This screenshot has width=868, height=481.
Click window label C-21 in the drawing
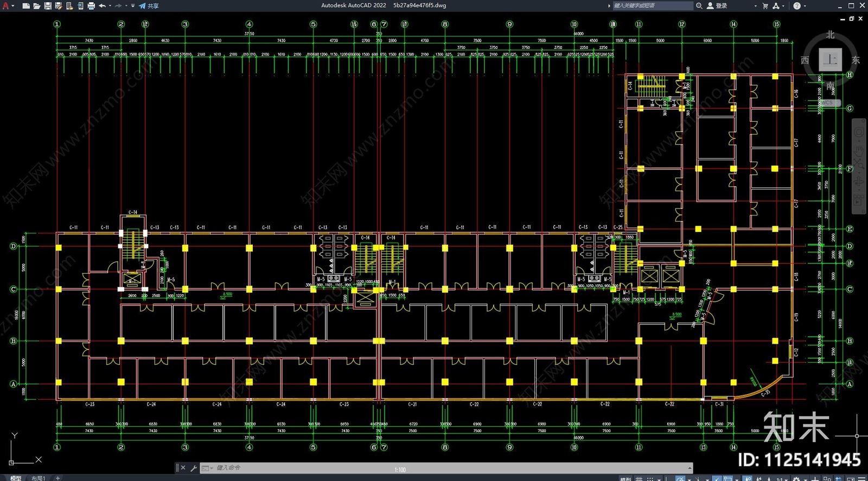(x=412, y=404)
